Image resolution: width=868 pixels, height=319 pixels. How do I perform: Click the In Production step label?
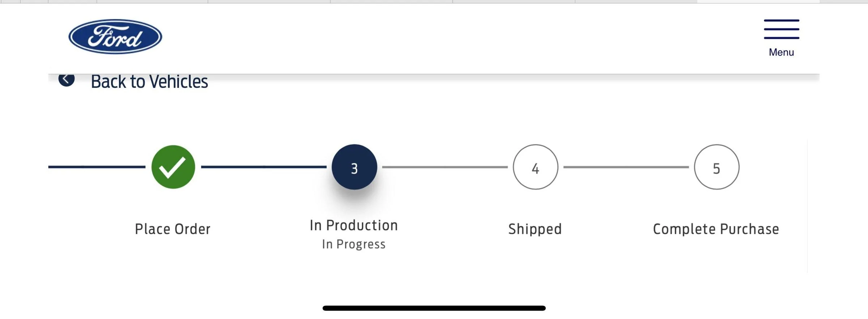click(x=354, y=225)
